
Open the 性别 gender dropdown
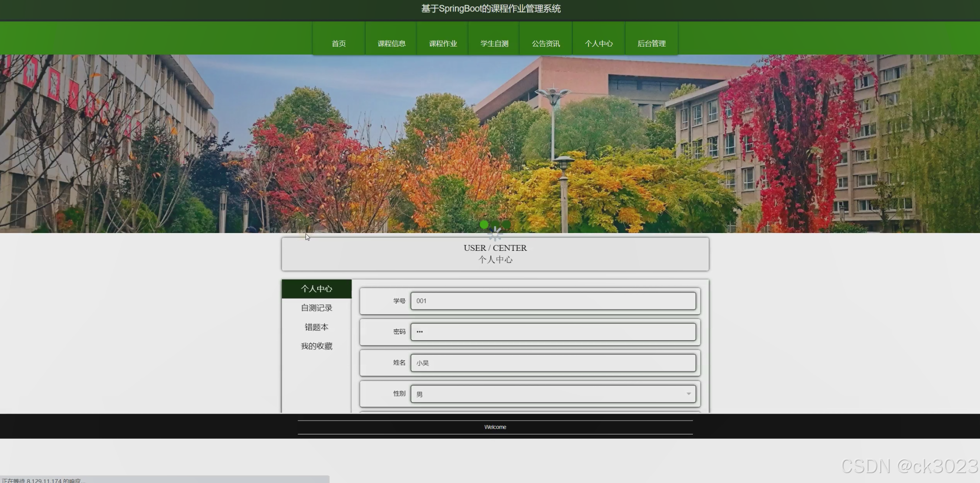[x=553, y=394]
